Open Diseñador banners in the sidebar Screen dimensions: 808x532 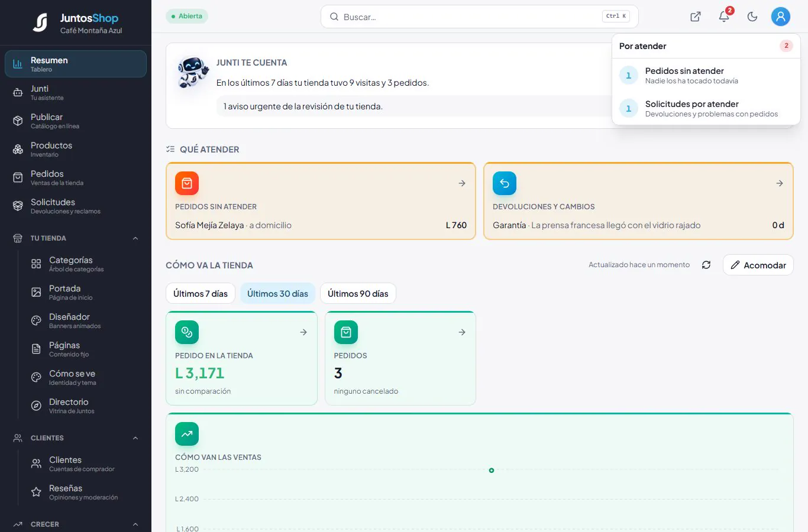tap(85, 320)
